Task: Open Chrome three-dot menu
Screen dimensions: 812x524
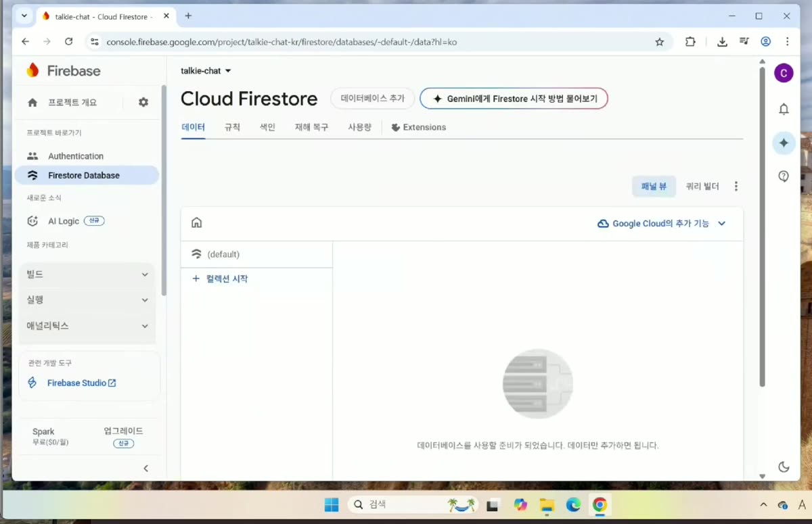Action: [x=788, y=42]
